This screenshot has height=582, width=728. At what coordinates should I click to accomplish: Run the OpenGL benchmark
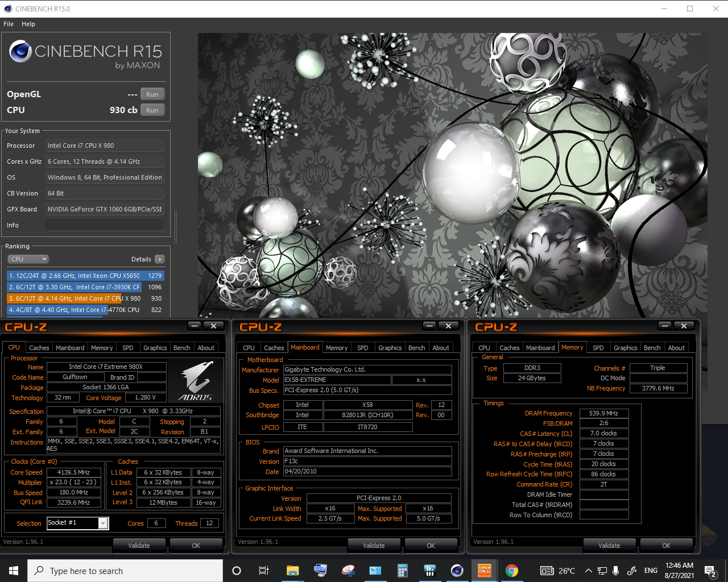(152, 94)
